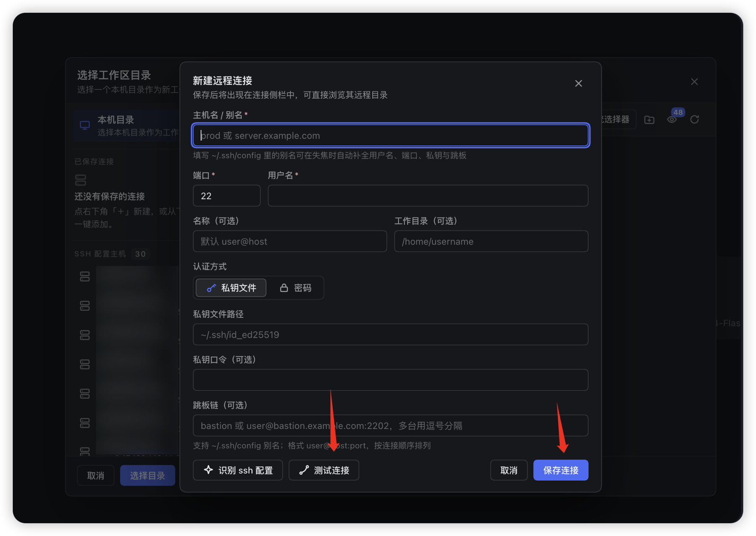Click the plug icon on 测试连接
Viewport: 756px width, 536px height.
click(304, 470)
